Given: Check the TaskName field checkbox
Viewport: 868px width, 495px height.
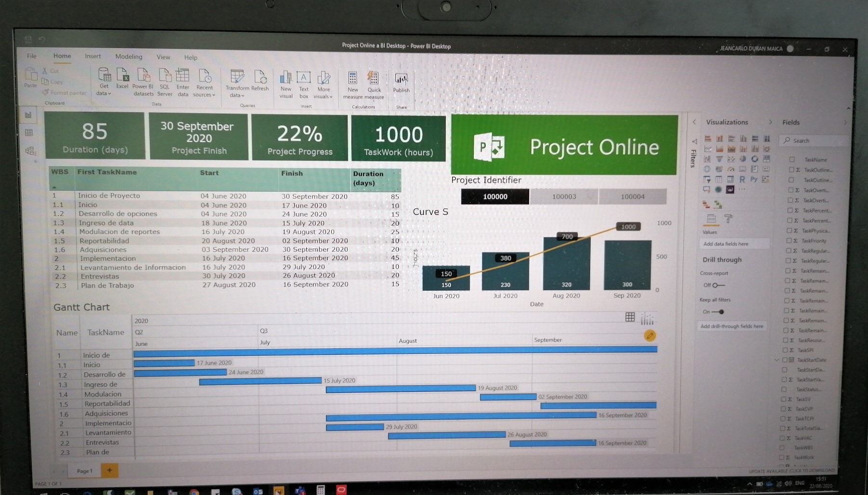Looking at the screenshot, I should tap(791, 159).
